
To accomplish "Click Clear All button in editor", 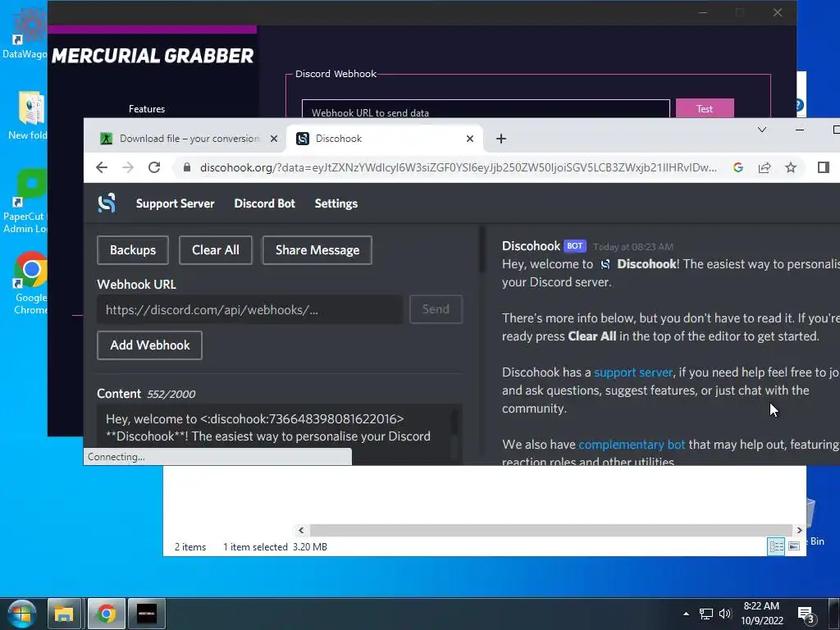I will [216, 250].
